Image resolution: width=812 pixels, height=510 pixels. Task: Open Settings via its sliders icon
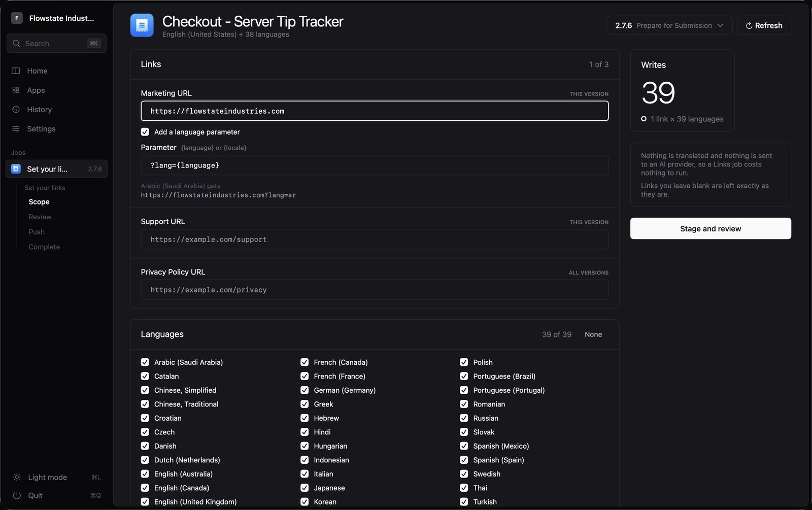[16, 128]
